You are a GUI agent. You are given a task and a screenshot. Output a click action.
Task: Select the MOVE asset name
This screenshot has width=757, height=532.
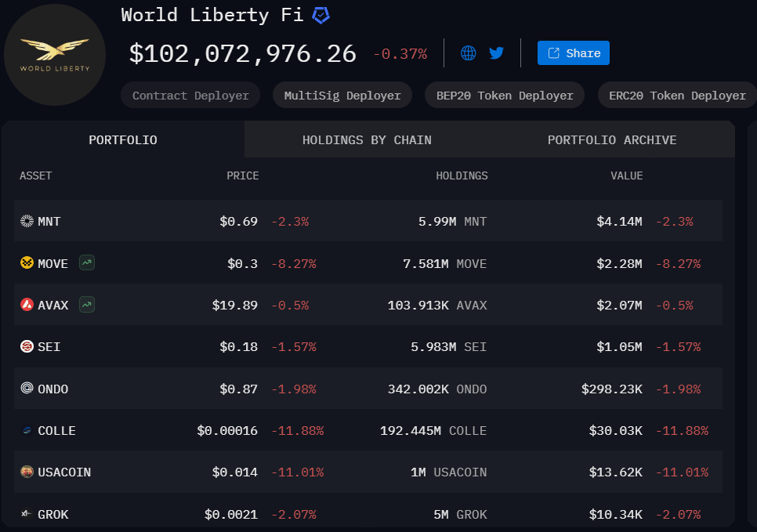pos(53,263)
